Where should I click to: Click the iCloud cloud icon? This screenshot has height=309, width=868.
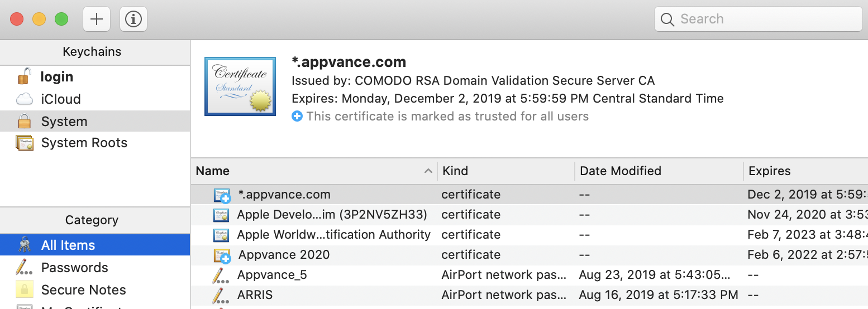(24, 99)
